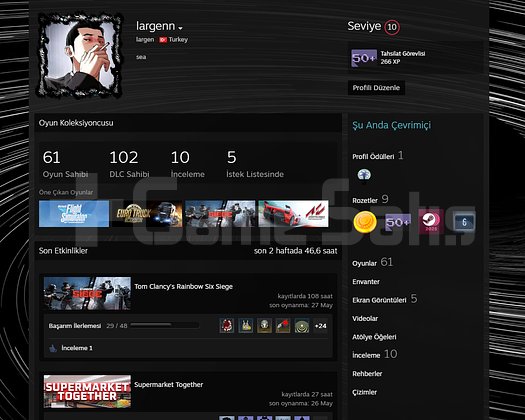Image resolution: width=525 pixels, height=420 pixels.
Task: Open the Assetto Corsa featured thumbnail
Action: click(x=293, y=214)
